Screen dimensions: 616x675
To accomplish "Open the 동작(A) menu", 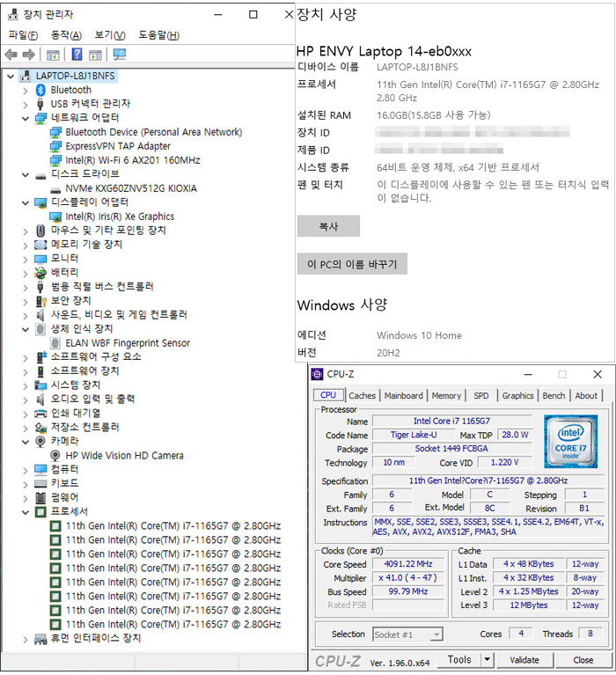I will tap(66, 35).
